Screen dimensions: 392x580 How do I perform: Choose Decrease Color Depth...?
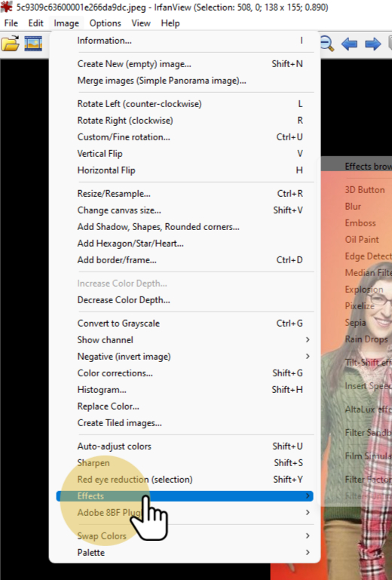[185, 300]
